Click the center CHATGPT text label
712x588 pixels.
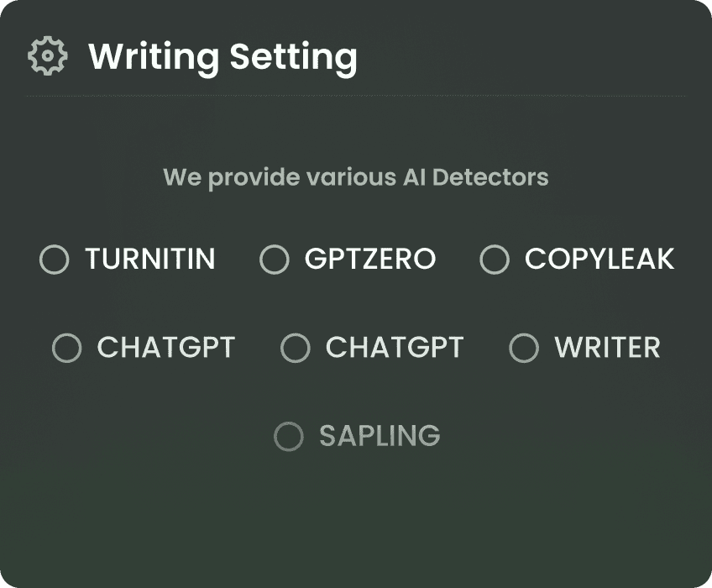pyautogui.click(x=395, y=348)
